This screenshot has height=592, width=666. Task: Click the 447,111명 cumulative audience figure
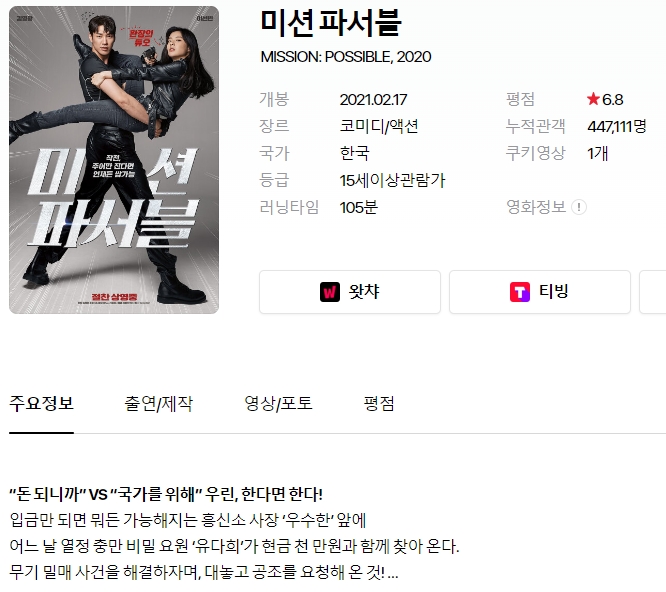point(617,126)
